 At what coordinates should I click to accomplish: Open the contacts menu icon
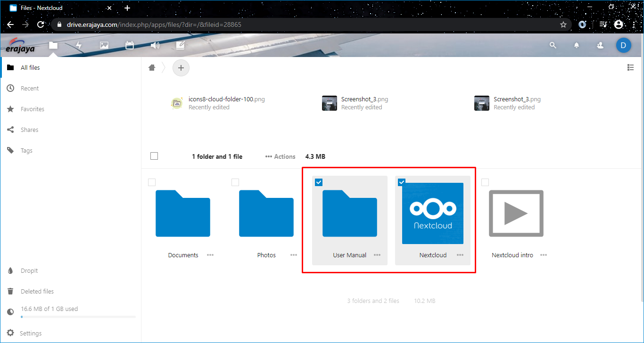point(600,45)
